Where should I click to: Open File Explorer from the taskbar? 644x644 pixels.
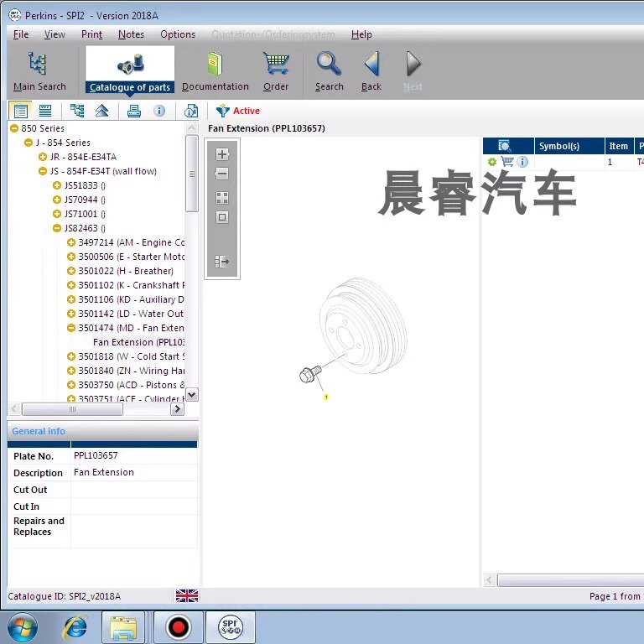click(x=123, y=627)
